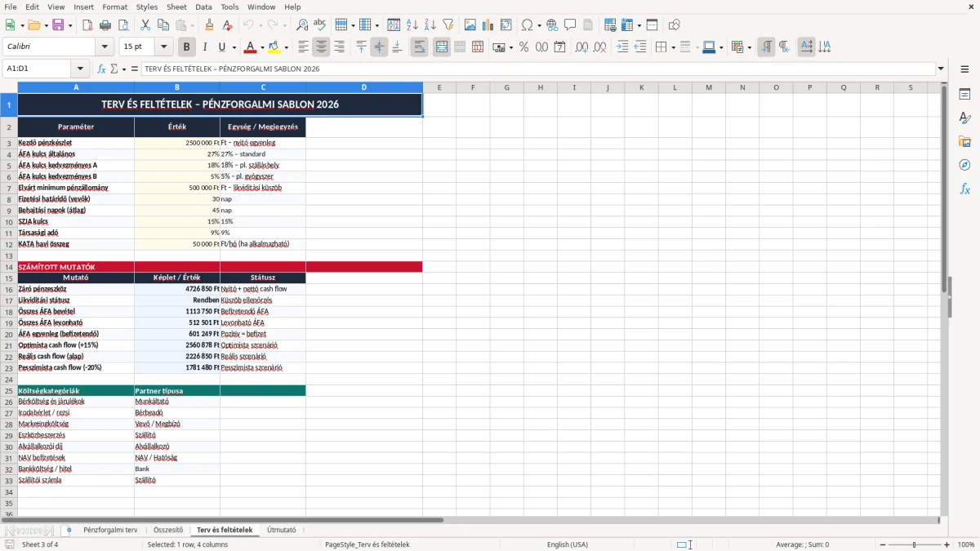This screenshot has width=980, height=551.
Task: Format cells as percent
Action: [523, 47]
